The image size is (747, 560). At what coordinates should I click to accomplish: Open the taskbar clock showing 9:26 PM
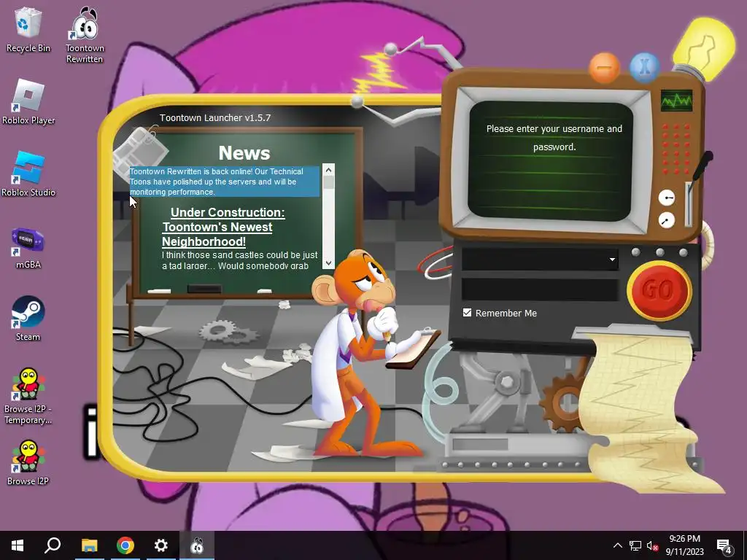pyautogui.click(x=684, y=545)
